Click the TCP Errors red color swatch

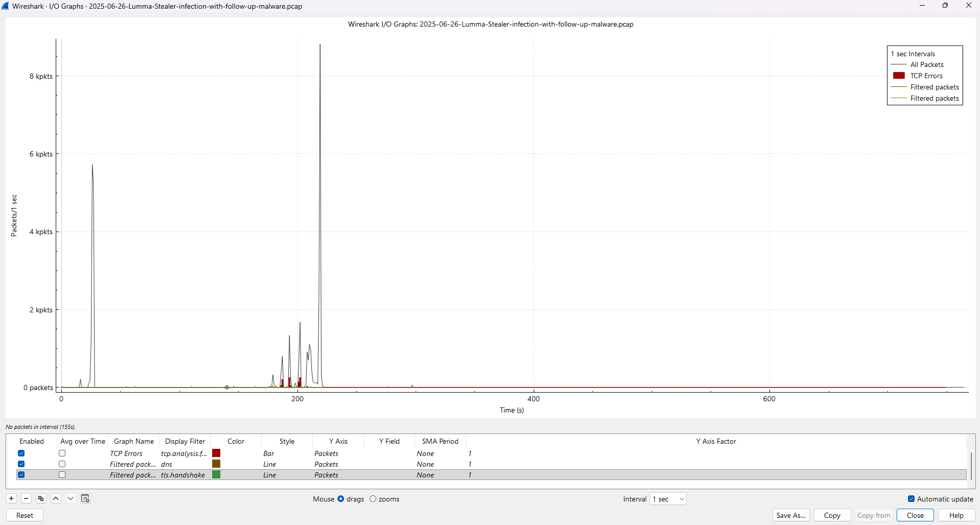tap(216, 453)
